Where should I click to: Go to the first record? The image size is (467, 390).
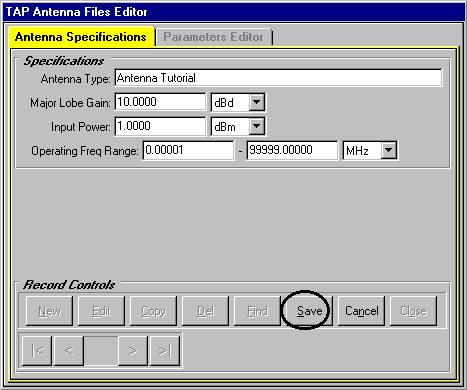tap(37, 351)
